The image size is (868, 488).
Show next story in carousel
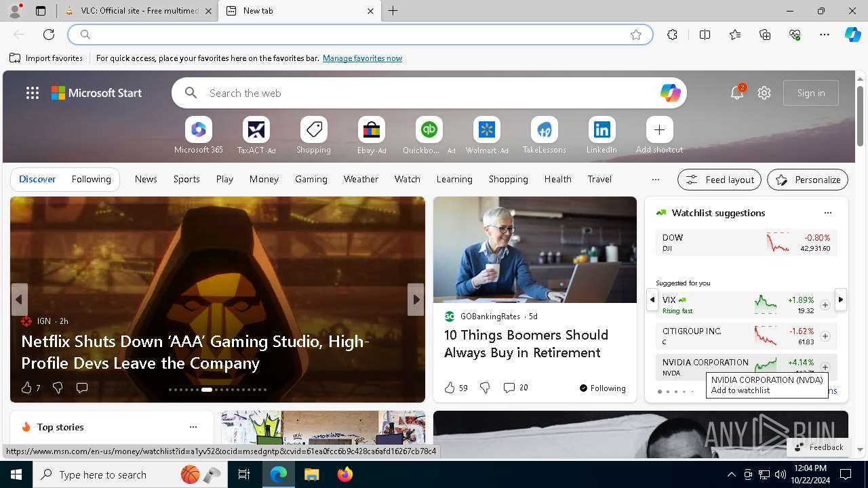tap(416, 300)
